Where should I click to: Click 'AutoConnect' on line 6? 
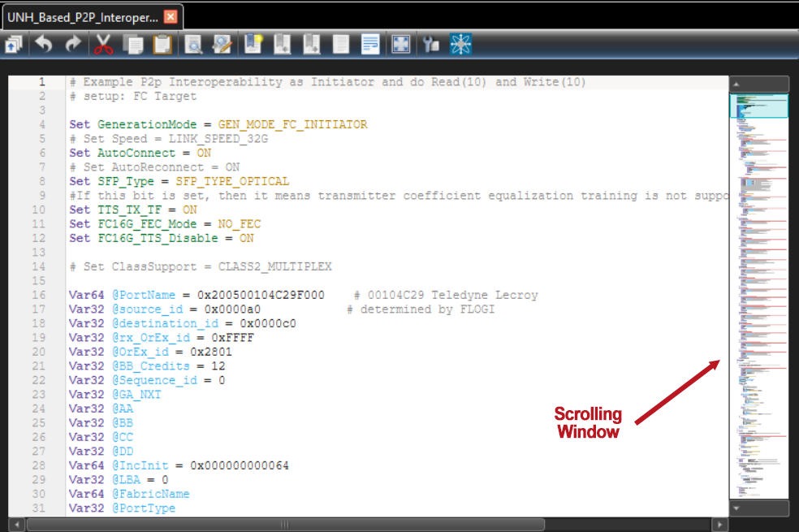(x=136, y=154)
